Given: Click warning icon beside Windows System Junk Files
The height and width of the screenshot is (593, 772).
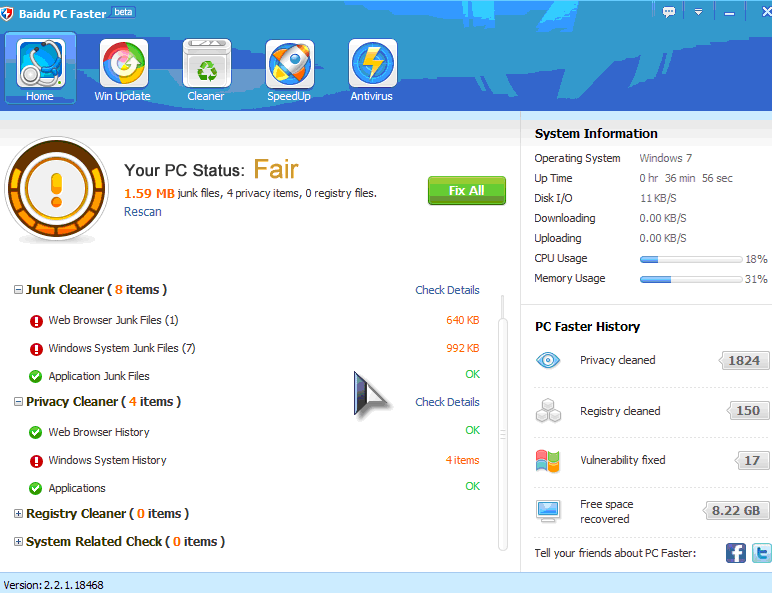Looking at the screenshot, I should tap(36, 349).
